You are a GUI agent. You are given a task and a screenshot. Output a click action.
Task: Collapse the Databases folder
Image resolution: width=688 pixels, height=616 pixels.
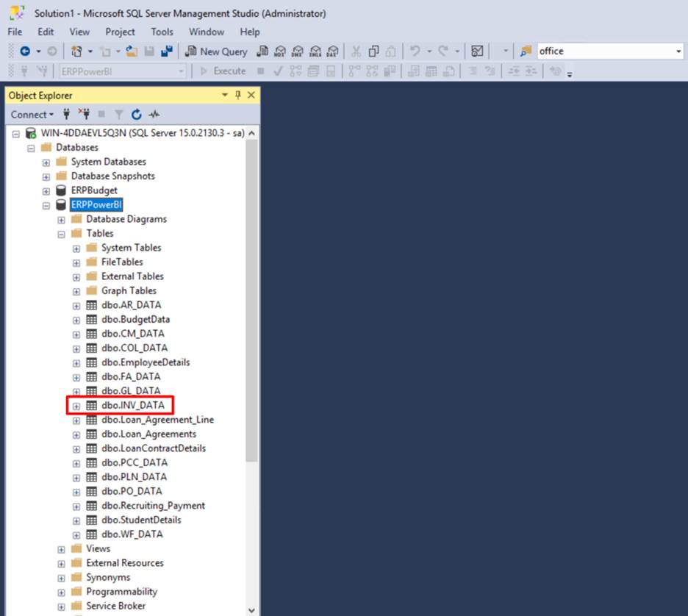click(31, 148)
